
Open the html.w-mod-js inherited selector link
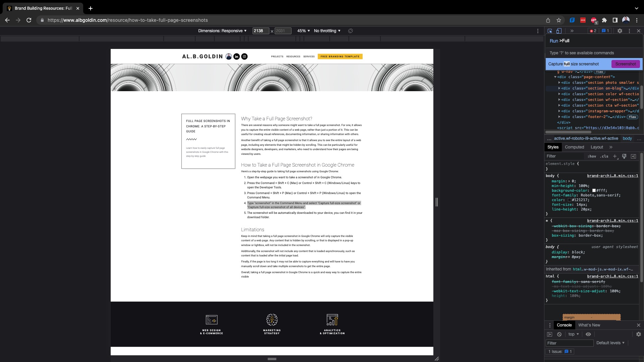pyautogui.click(x=603, y=269)
